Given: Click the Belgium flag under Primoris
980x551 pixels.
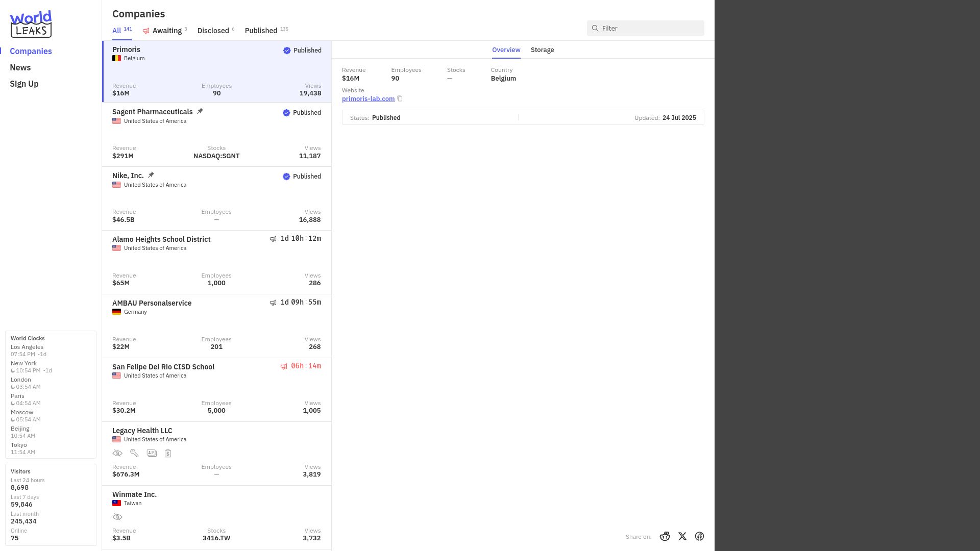Looking at the screenshot, I should pos(116,58).
